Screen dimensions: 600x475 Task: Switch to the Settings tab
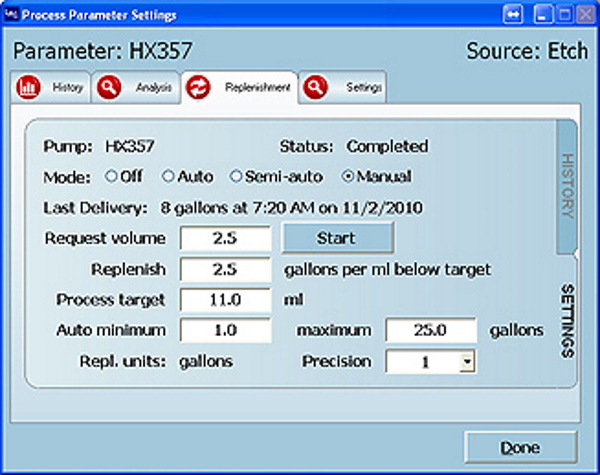point(342,87)
